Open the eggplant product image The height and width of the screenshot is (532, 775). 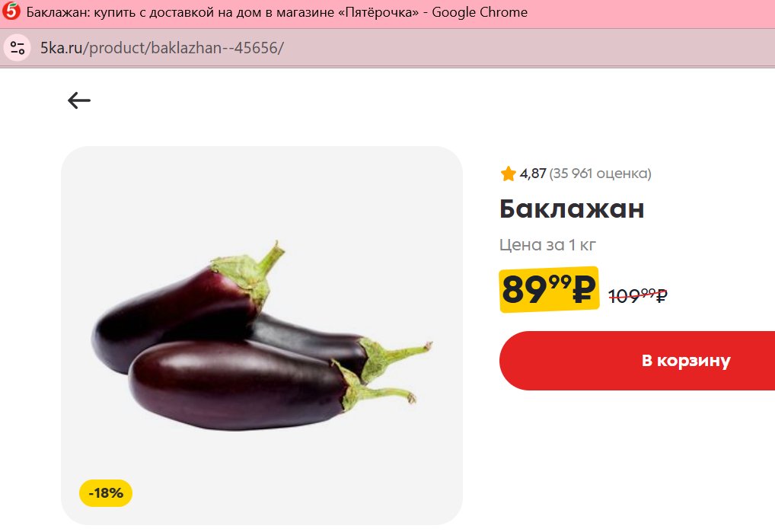point(261,336)
